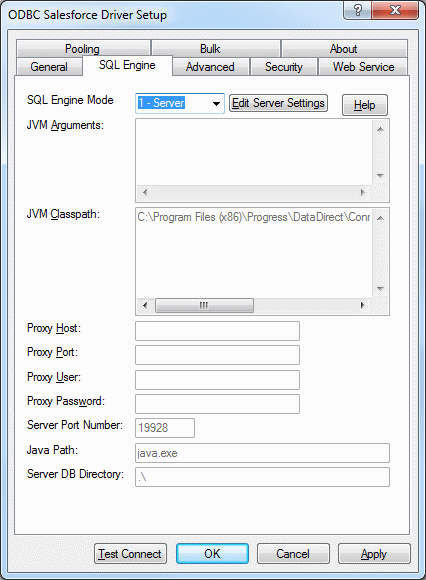This screenshot has width=426, height=580.
Task: Expand the SQL Engine Mode dropdown
Action: (x=216, y=104)
